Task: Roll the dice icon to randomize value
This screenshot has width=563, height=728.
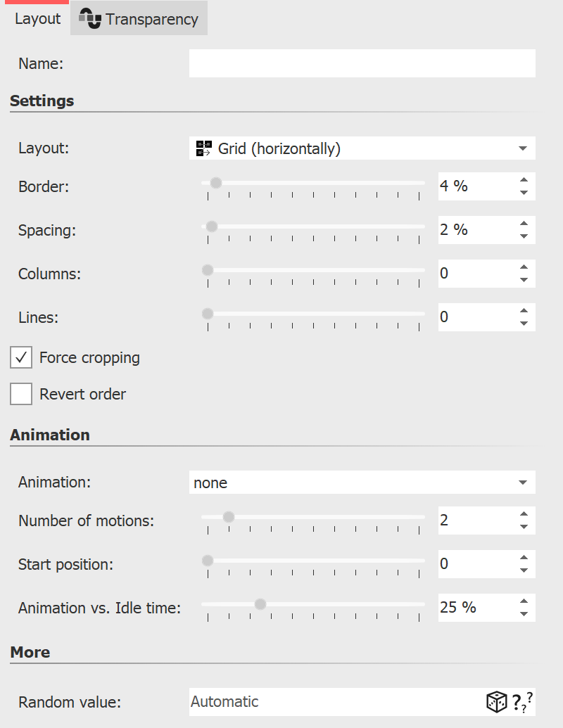Action: click(x=497, y=701)
